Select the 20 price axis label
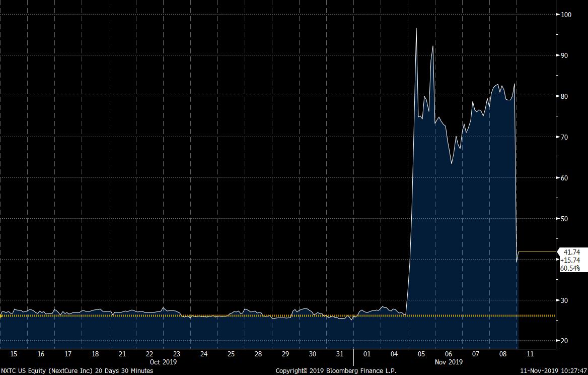588x375 pixels. [564, 341]
